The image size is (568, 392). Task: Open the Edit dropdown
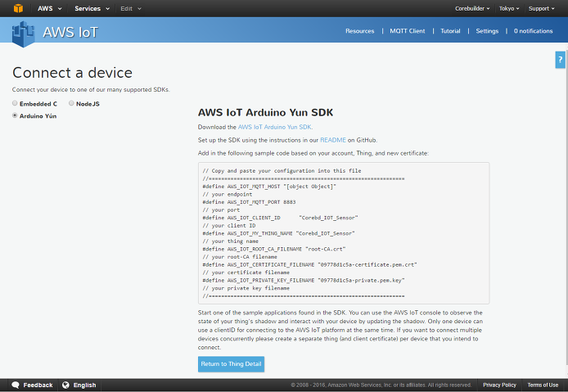click(x=131, y=8)
